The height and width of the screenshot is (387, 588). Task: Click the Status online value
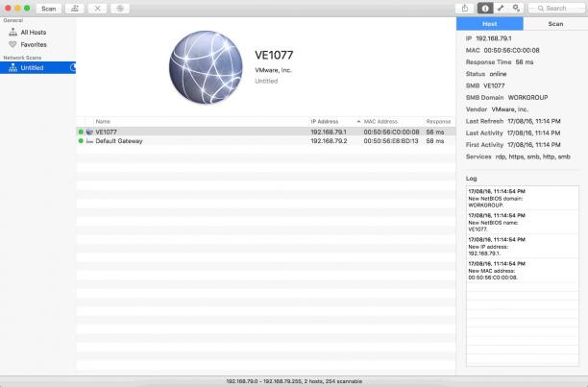[x=498, y=74]
